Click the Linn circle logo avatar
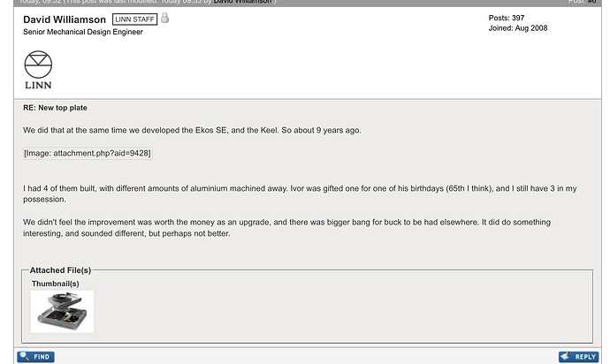Screen dimensions: 610x364 tap(38, 64)
